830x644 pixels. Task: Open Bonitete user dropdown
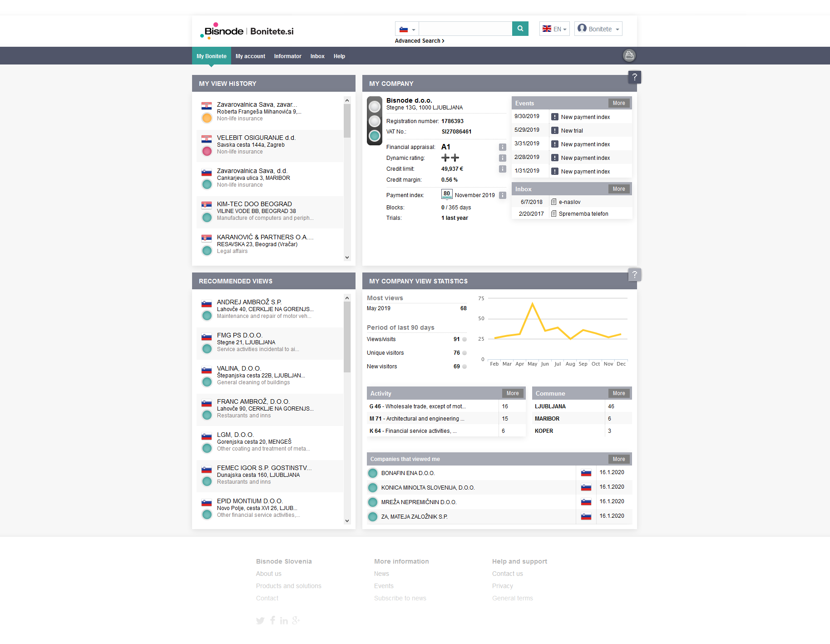tap(598, 29)
